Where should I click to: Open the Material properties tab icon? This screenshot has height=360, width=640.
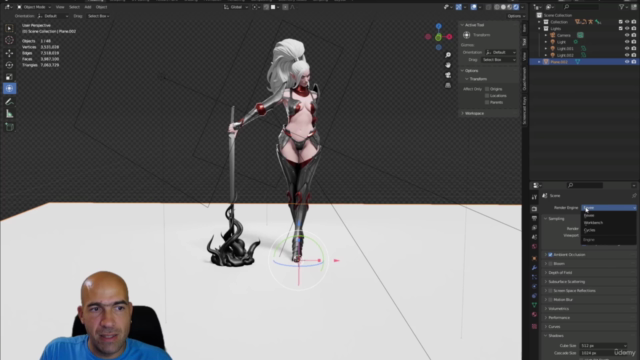[x=534, y=314]
